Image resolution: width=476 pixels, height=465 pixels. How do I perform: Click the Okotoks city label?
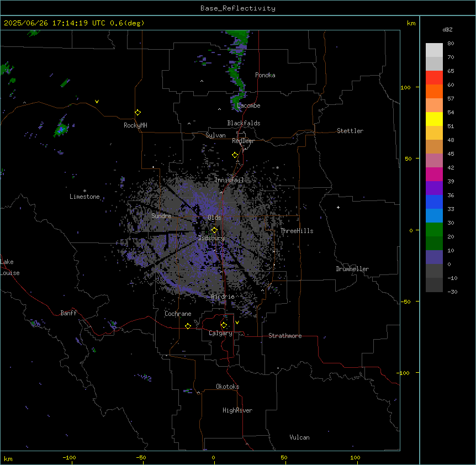tap(228, 387)
